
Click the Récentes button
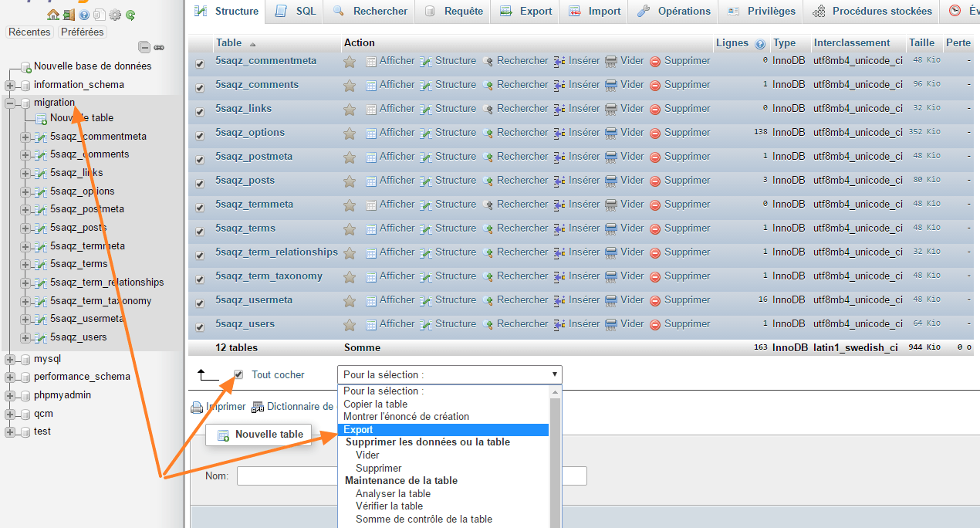(x=29, y=32)
